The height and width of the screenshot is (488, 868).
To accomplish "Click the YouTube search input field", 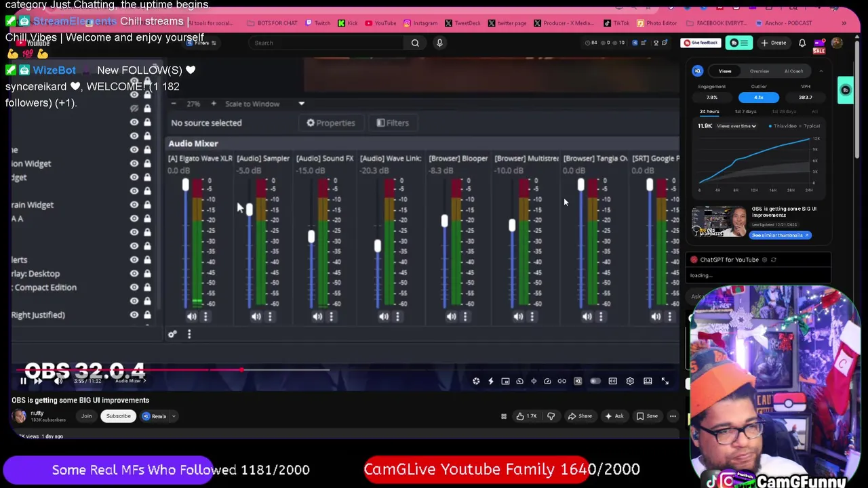I will (325, 43).
